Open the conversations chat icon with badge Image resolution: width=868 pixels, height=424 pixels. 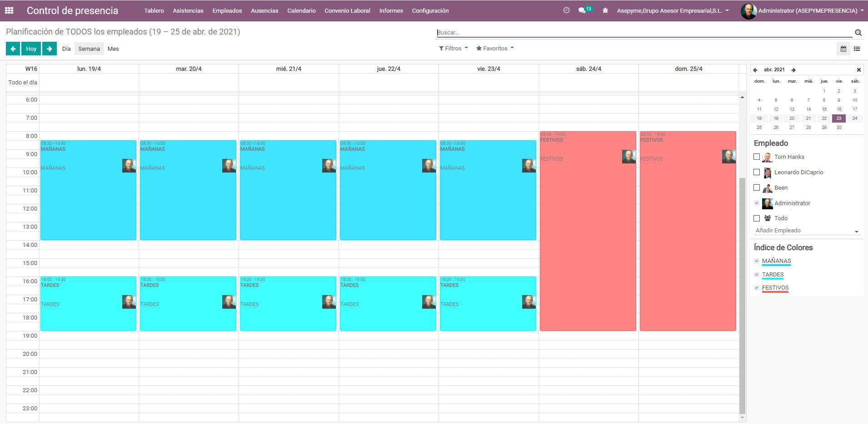(582, 10)
